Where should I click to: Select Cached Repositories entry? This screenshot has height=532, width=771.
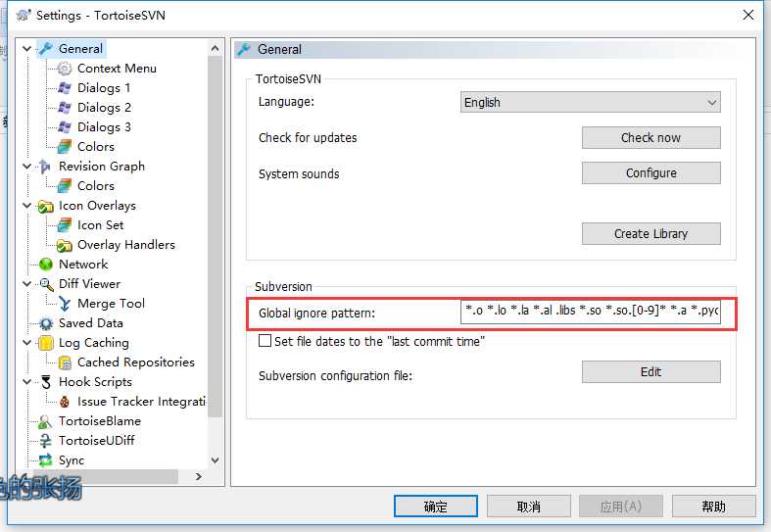pos(136,363)
